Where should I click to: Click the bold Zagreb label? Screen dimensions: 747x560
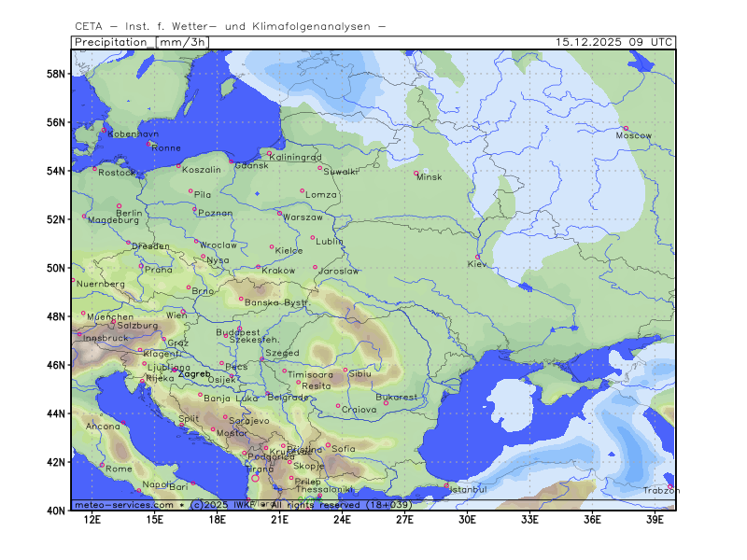click(x=194, y=373)
